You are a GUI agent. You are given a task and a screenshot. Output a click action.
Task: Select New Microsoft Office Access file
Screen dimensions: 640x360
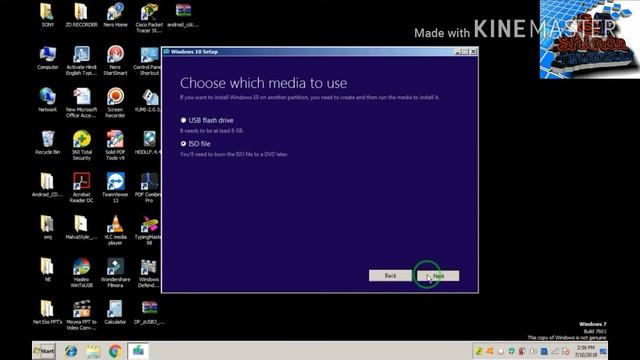point(81,103)
